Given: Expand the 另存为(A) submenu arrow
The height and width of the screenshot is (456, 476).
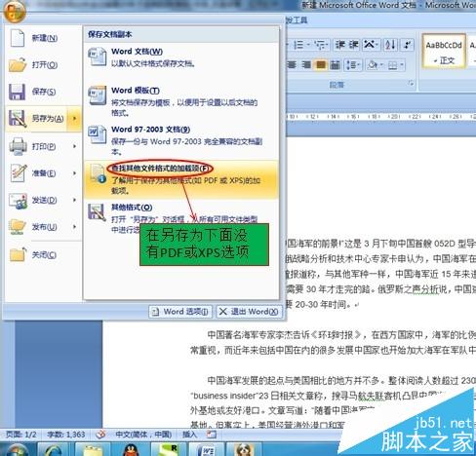Looking at the screenshot, I should (x=74, y=119).
